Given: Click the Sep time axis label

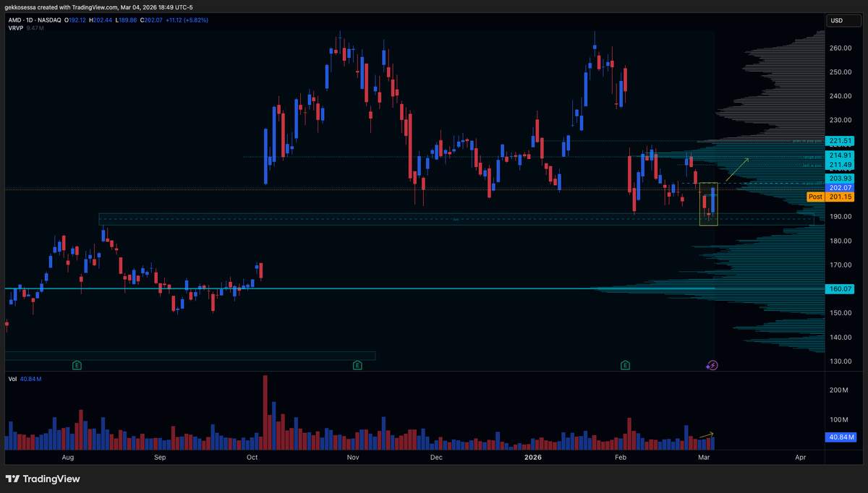Looking at the screenshot, I should [x=160, y=458].
